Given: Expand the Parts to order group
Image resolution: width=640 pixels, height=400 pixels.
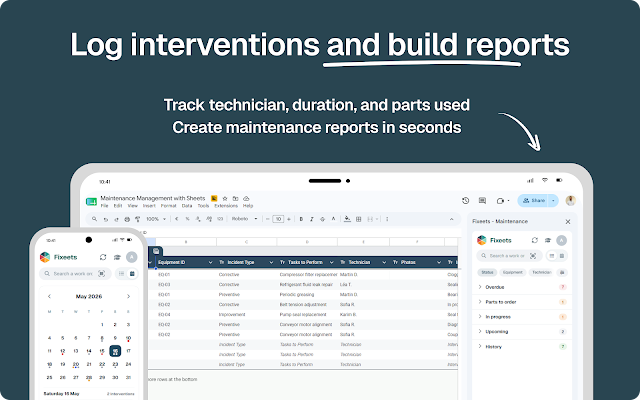Looking at the screenshot, I should (522, 302).
